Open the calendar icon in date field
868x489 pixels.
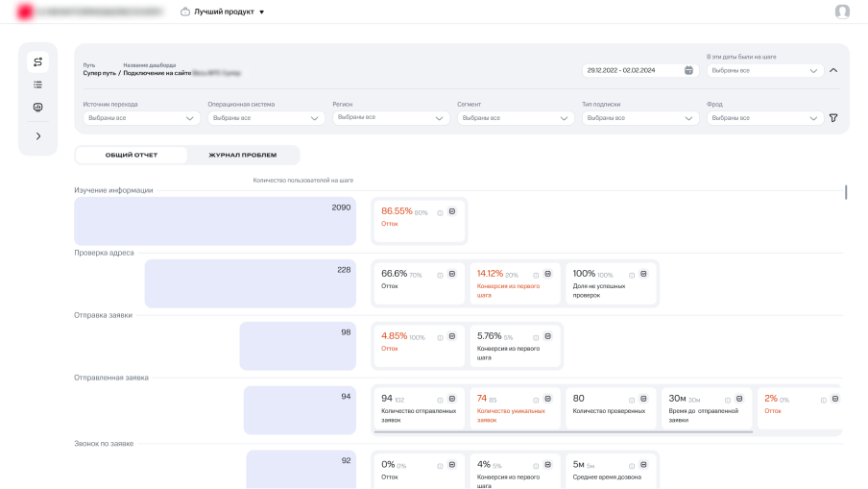[688, 70]
